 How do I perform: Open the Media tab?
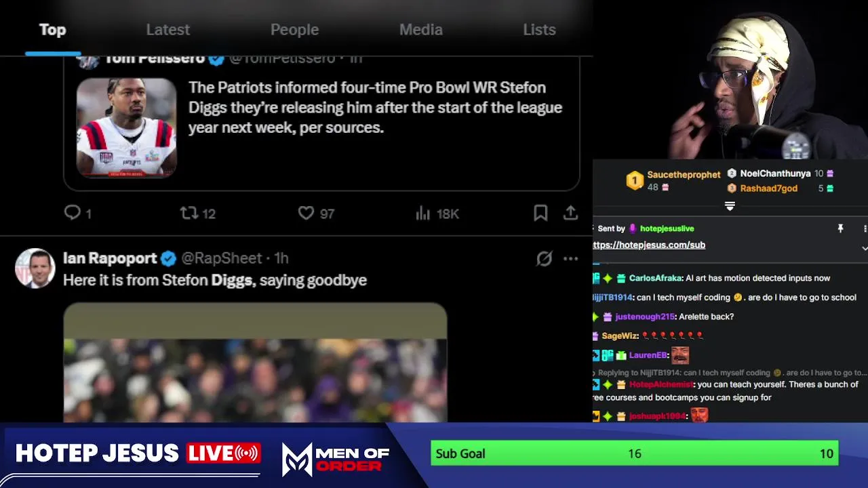(x=420, y=30)
